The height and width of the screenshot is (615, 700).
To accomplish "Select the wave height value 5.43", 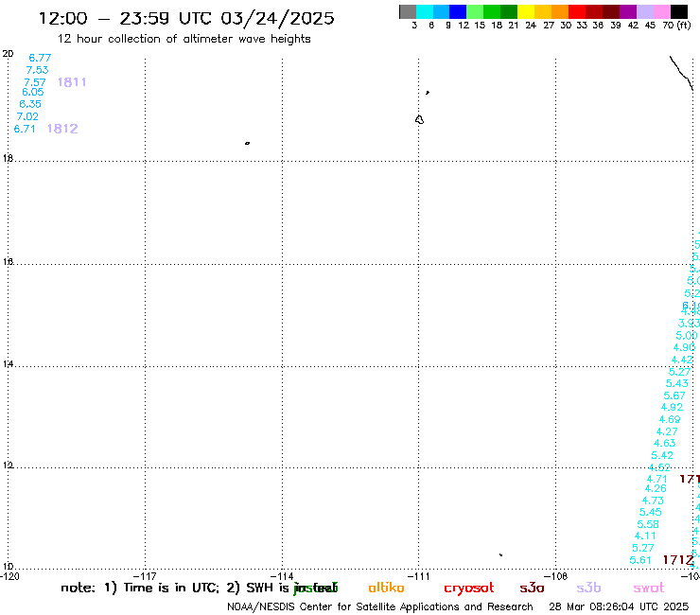I will tap(676, 383).
